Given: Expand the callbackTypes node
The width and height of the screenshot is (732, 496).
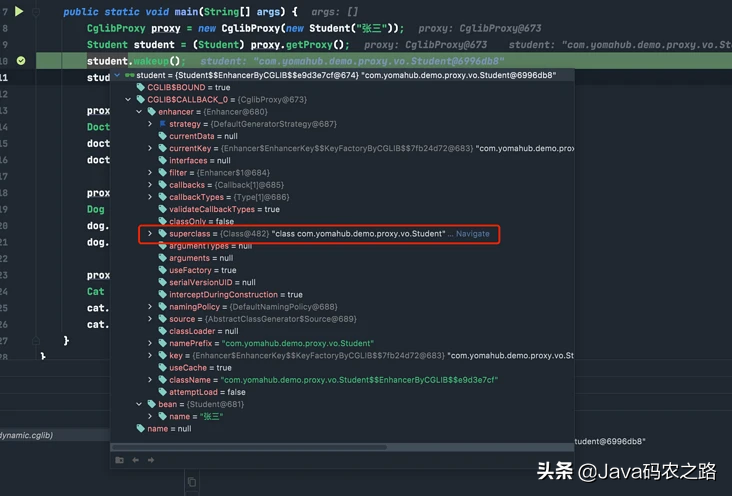Looking at the screenshot, I should (x=150, y=197).
